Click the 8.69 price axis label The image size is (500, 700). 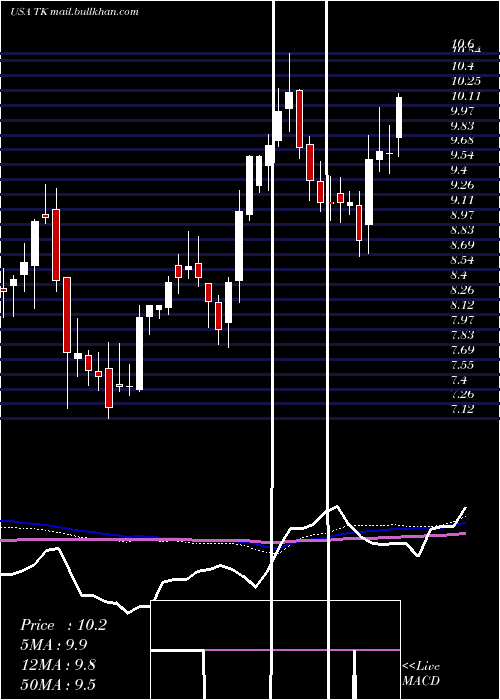pos(462,245)
